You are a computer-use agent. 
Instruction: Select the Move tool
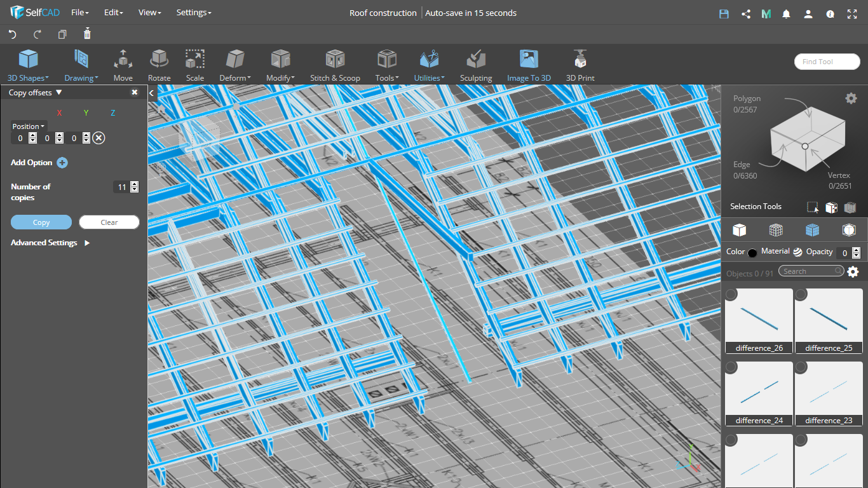click(123, 65)
